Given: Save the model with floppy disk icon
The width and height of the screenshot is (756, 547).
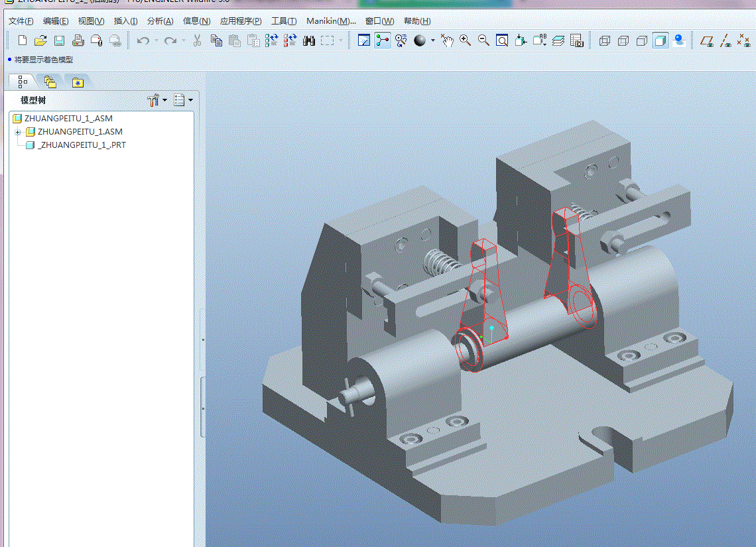Looking at the screenshot, I should point(59,40).
